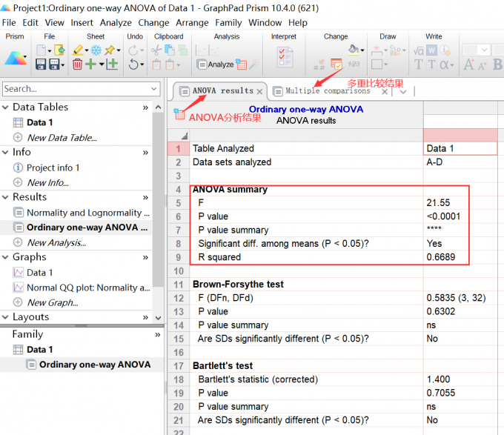This screenshot has width=504, height=435.
Task: Collapse the Data Tables section
Action: 5,107
